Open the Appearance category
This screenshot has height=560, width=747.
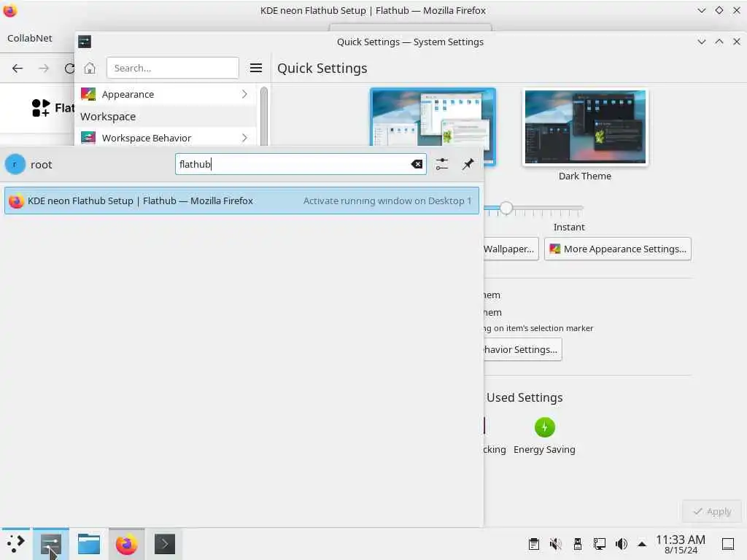pyautogui.click(x=165, y=94)
